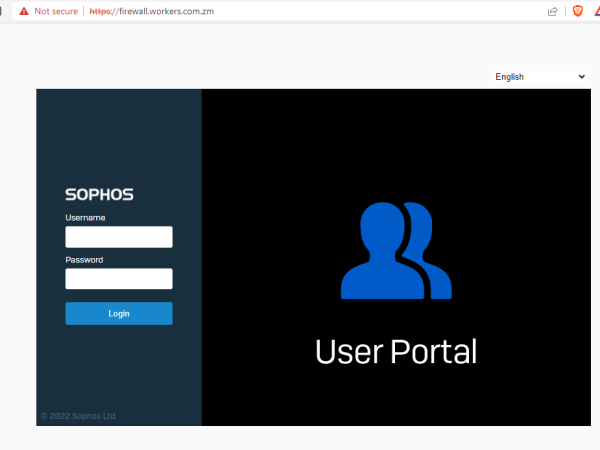Click the share page icon in address bar
This screenshot has width=600, height=450.
coord(553,11)
